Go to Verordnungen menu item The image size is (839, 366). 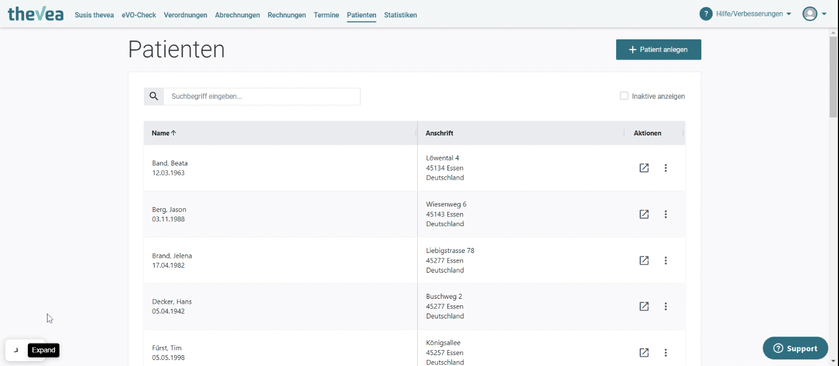pyautogui.click(x=185, y=15)
